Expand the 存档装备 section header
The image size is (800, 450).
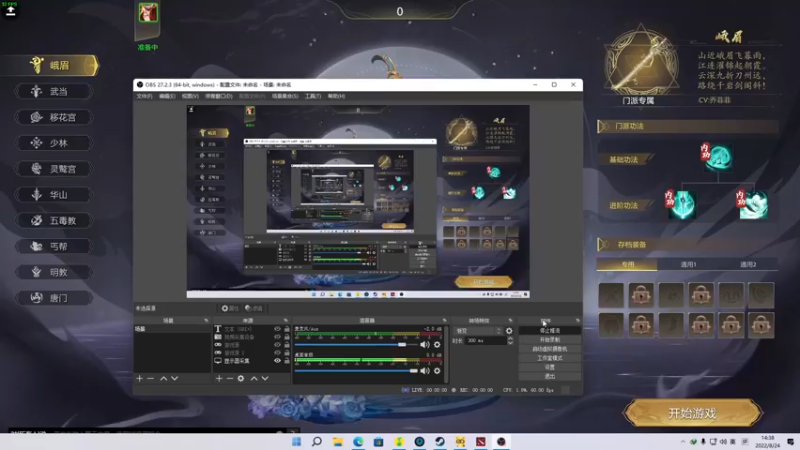[x=688, y=244]
